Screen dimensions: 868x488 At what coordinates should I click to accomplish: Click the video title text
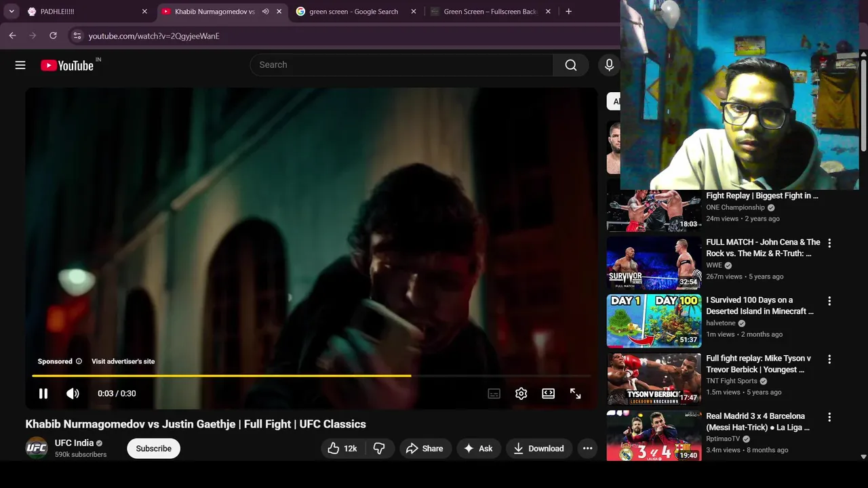coord(195,424)
